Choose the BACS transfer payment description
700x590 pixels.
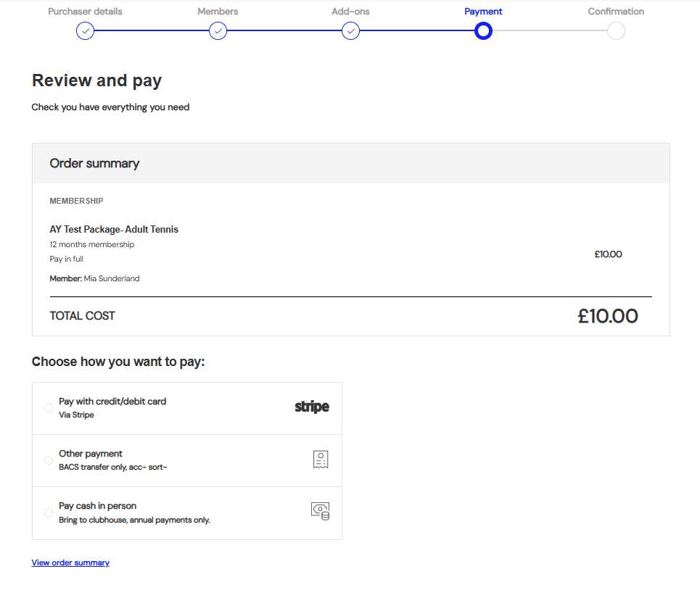(x=113, y=467)
